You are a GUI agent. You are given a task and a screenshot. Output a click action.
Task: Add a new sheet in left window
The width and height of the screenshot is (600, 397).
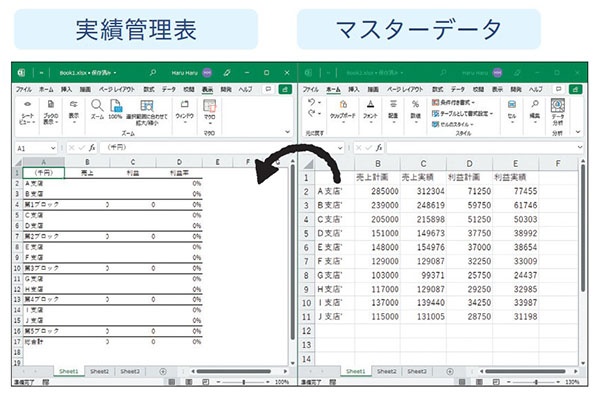pyautogui.click(x=163, y=371)
